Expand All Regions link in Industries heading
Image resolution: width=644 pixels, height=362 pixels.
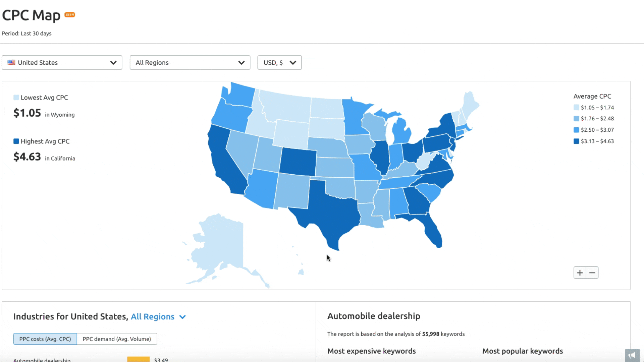pos(158,317)
